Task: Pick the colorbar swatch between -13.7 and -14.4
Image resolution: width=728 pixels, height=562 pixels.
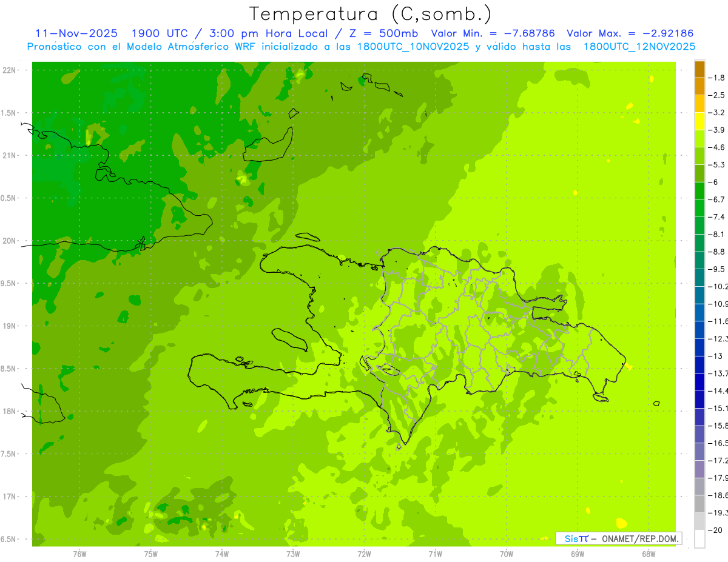Action: [x=699, y=383]
